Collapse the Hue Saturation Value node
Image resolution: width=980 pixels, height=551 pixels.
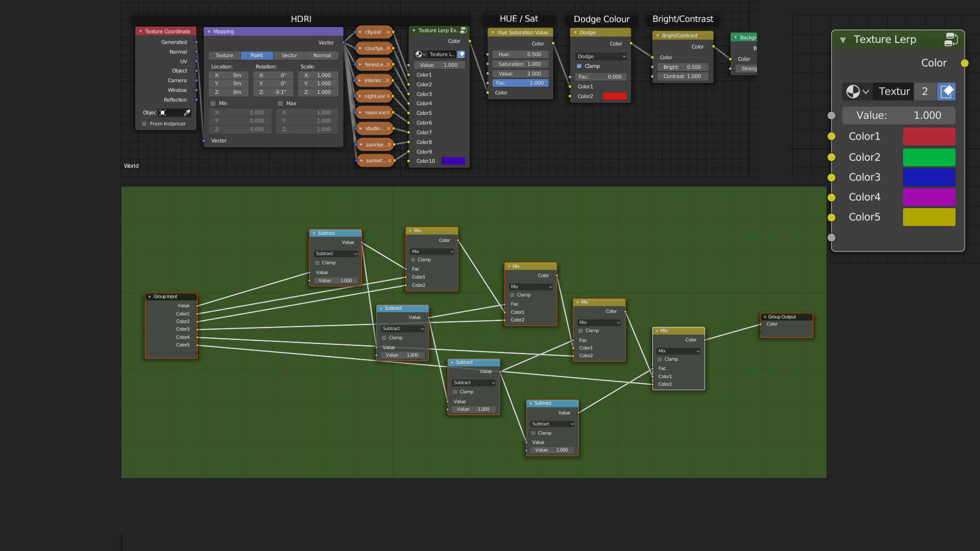pos(493,33)
